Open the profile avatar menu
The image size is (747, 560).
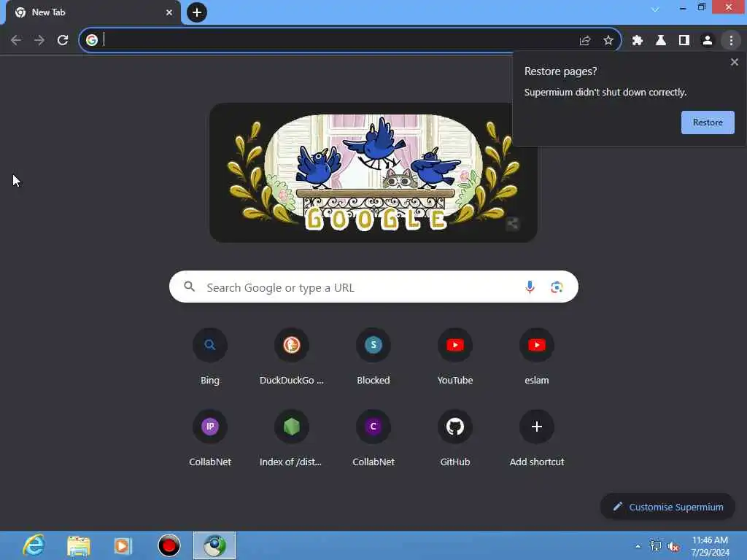[x=708, y=41]
